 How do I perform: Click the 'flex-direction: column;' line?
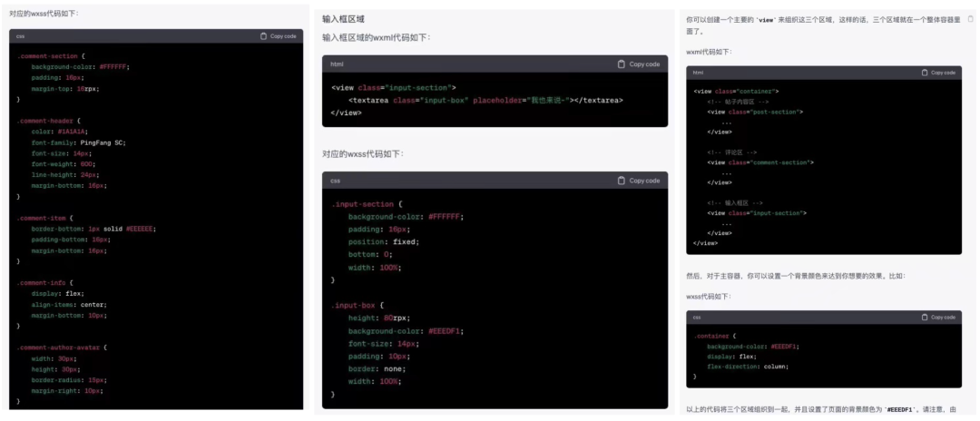click(x=748, y=366)
